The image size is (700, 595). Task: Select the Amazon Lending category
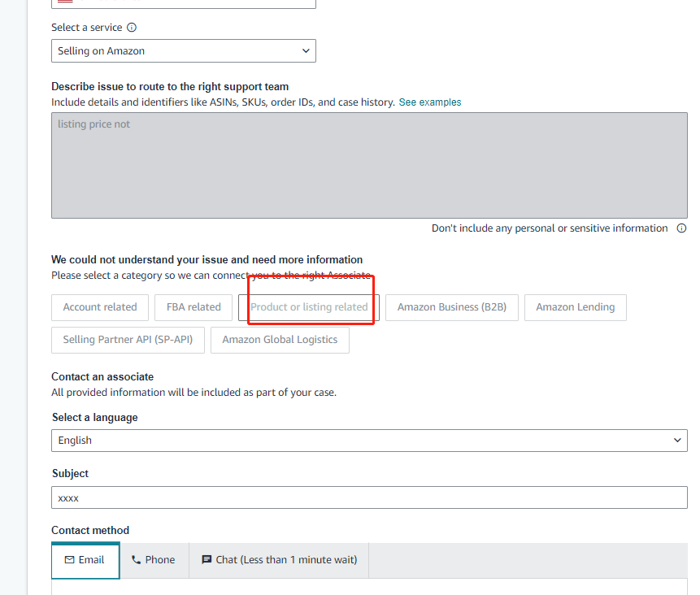click(x=576, y=307)
